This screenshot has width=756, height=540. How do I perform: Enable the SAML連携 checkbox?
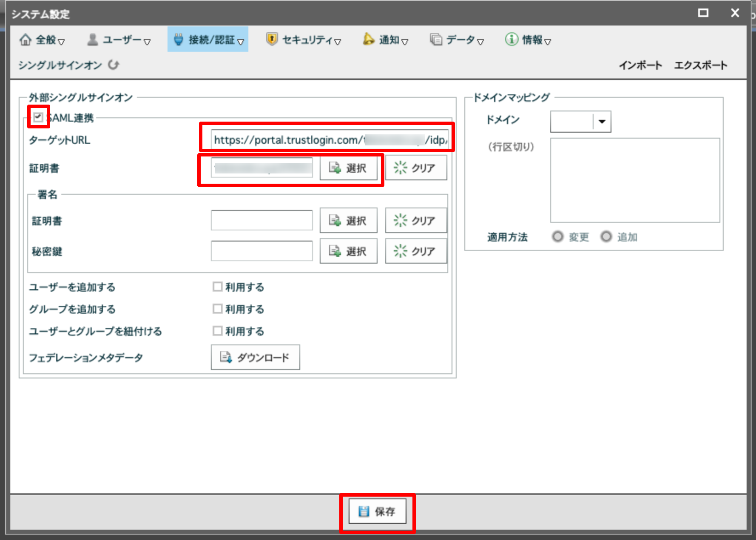point(38,117)
